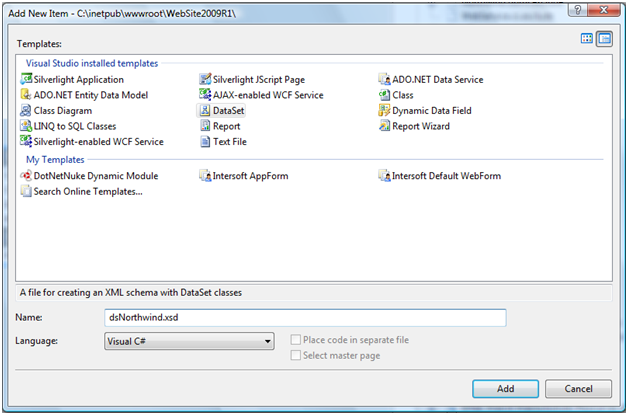
Task: Choose the AJAX-enabled WCF Service icon
Action: tap(205, 95)
